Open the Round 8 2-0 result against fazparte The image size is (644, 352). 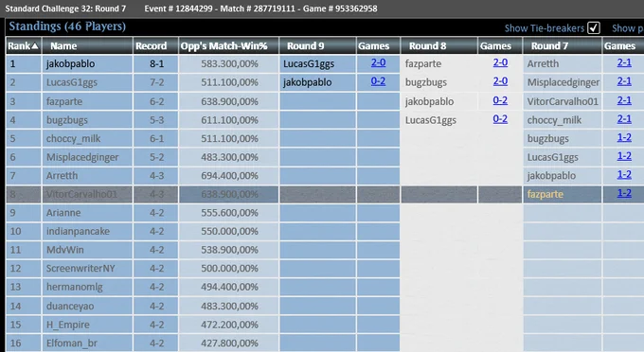tap(500, 62)
